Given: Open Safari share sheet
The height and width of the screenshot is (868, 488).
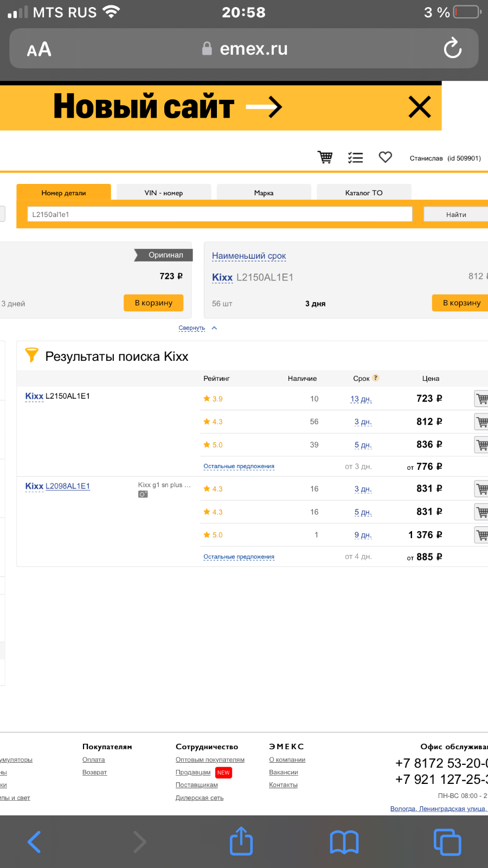Looking at the screenshot, I should click(x=241, y=841).
